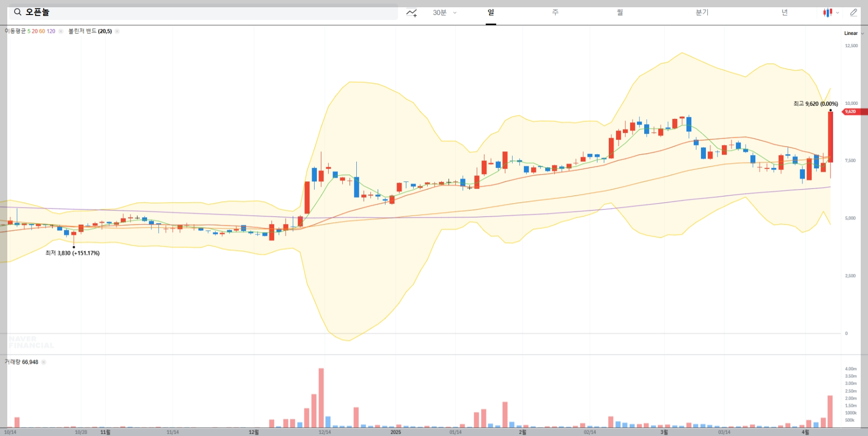The width and height of the screenshot is (868, 436).
Task: Click the latest red volume bar
Action: point(830,412)
